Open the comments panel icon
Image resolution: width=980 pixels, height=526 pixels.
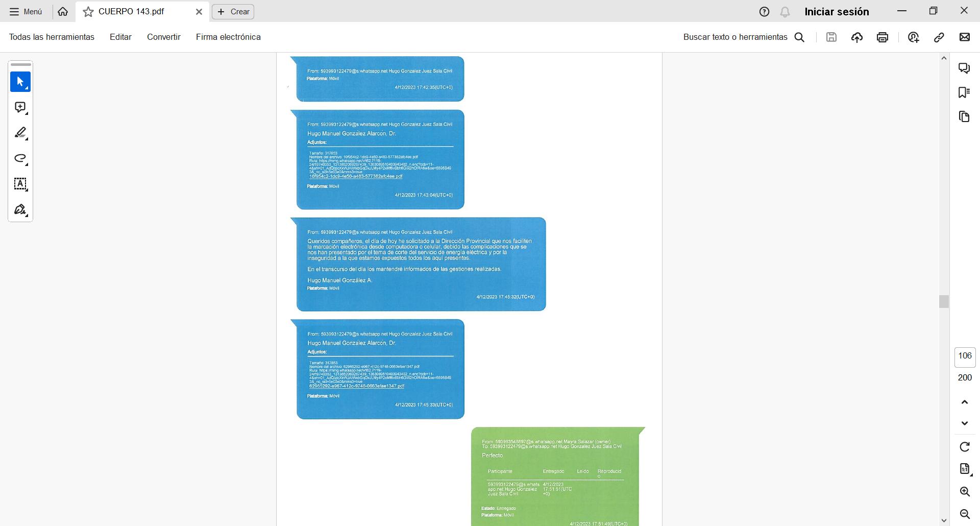(964, 68)
